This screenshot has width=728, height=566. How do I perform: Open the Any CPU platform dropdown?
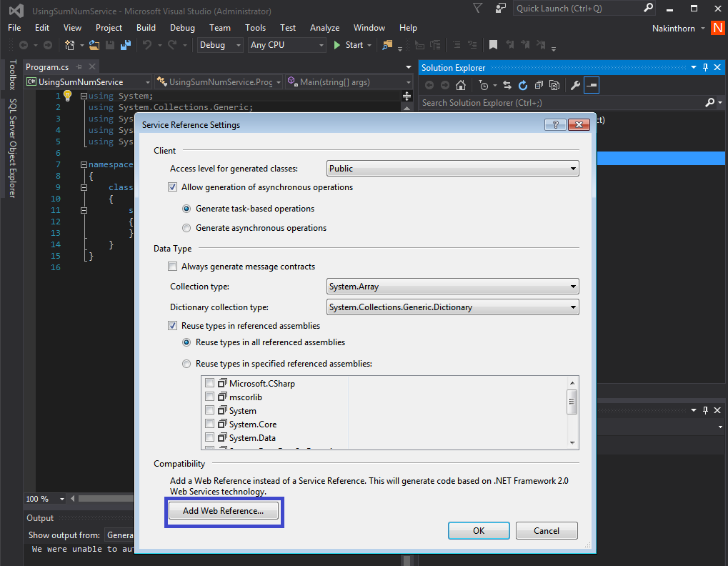[x=286, y=45]
